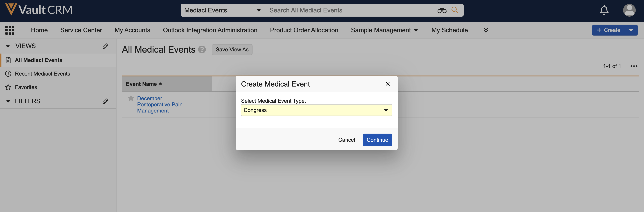The width and height of the screenshot is (644, 212).
Task: Open the Create button dropdown arrow
Action: pos(631,30)
